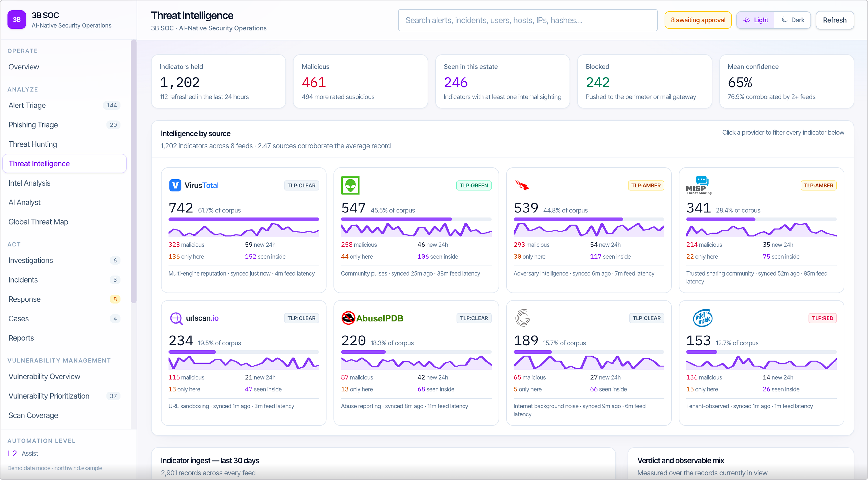Viewport: 868px width, 480px height.
Task: Click the 3B SOC logo badge
Action: 17,20
